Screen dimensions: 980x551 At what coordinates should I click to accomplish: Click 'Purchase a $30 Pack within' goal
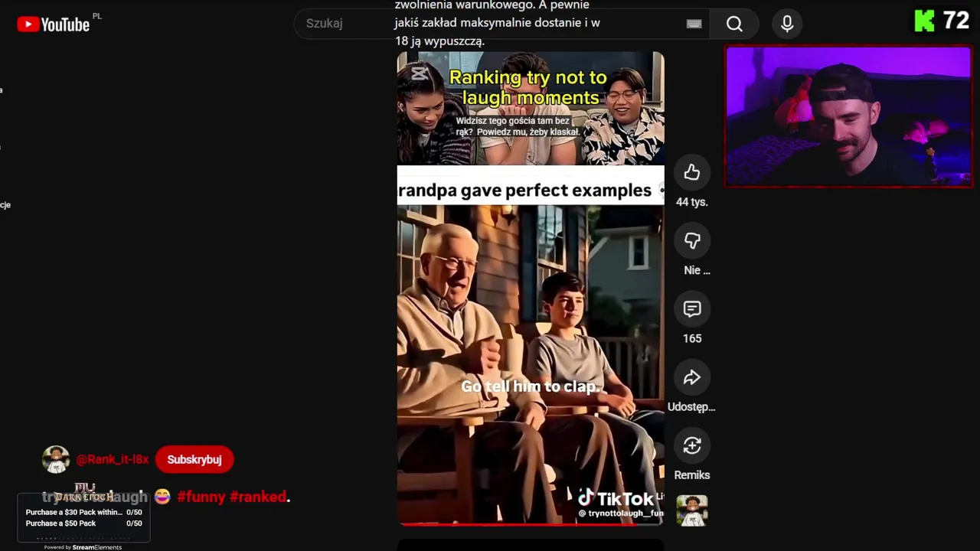(73, 512)
